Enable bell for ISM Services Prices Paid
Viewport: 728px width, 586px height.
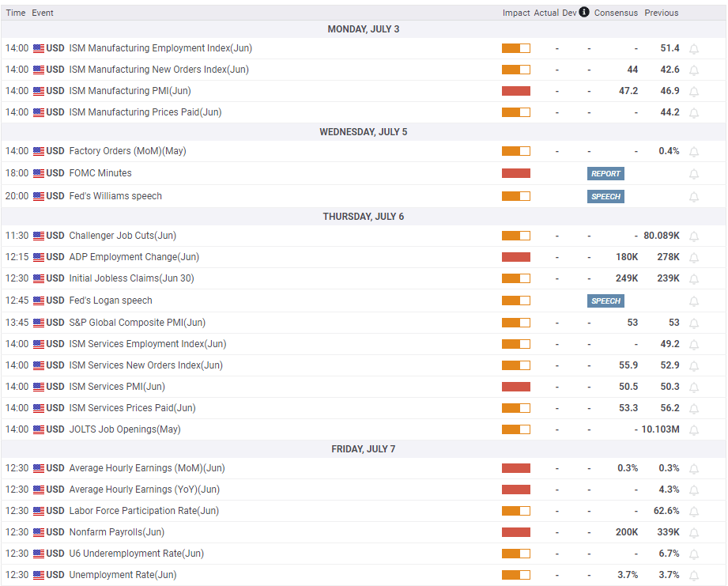point(694,409)
